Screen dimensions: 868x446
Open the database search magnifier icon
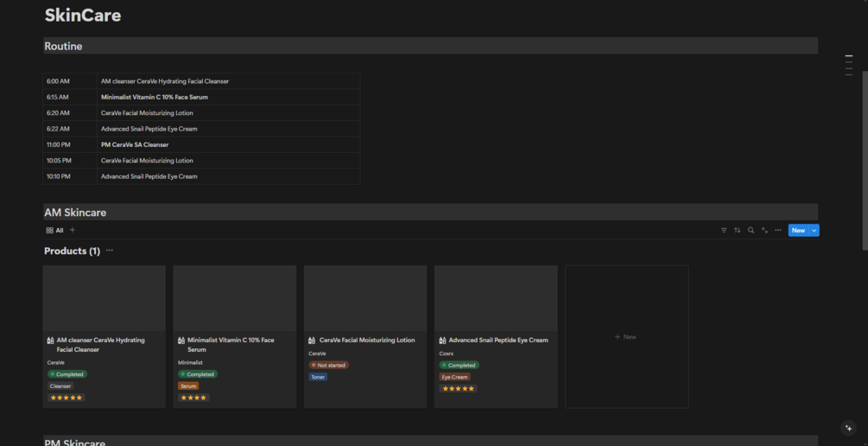coord(751,231)
